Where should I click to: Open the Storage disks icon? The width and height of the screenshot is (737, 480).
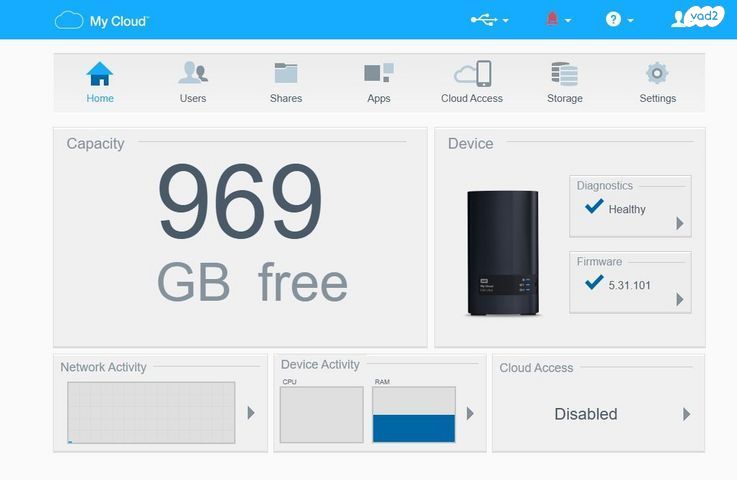[x=565, y=74]
